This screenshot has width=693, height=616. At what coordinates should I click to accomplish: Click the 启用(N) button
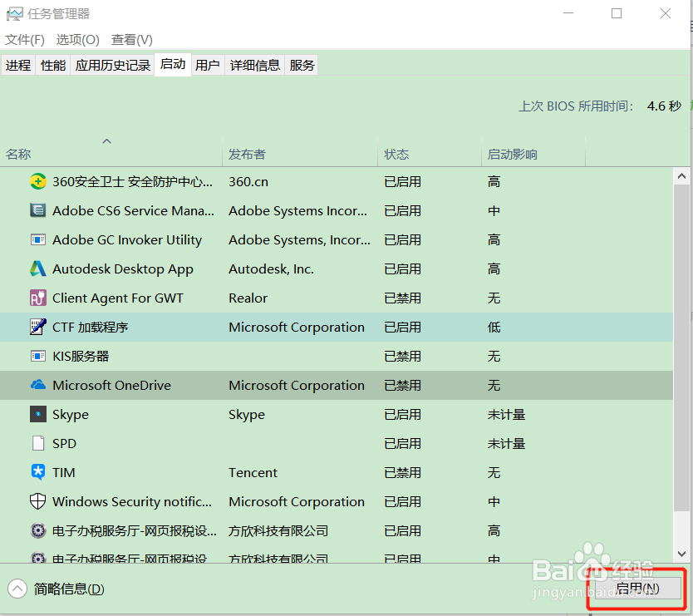pyautogui.click(x=637, y=588)
